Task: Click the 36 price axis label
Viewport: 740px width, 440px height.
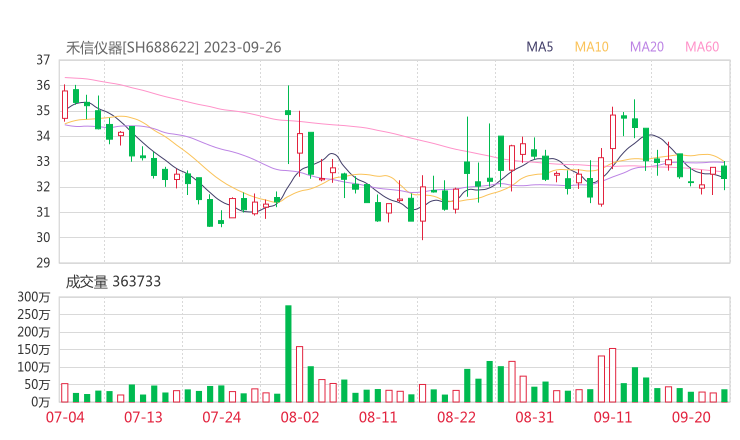Action: coord(43,85)
